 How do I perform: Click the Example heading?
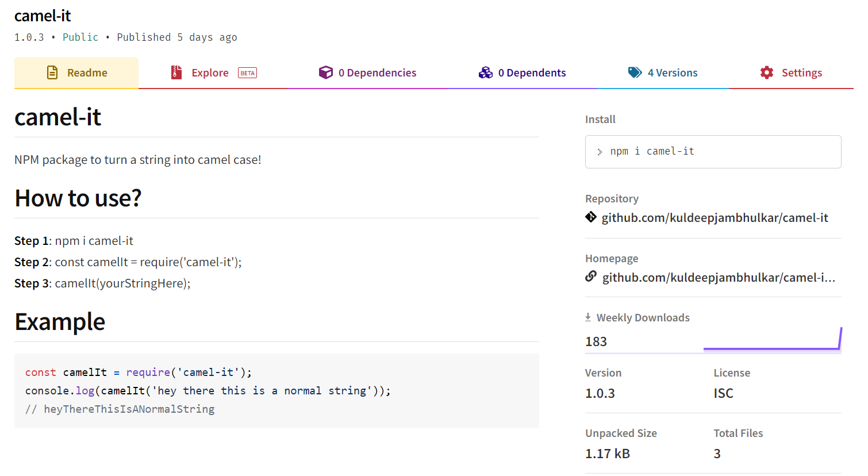tap(60, 322)
